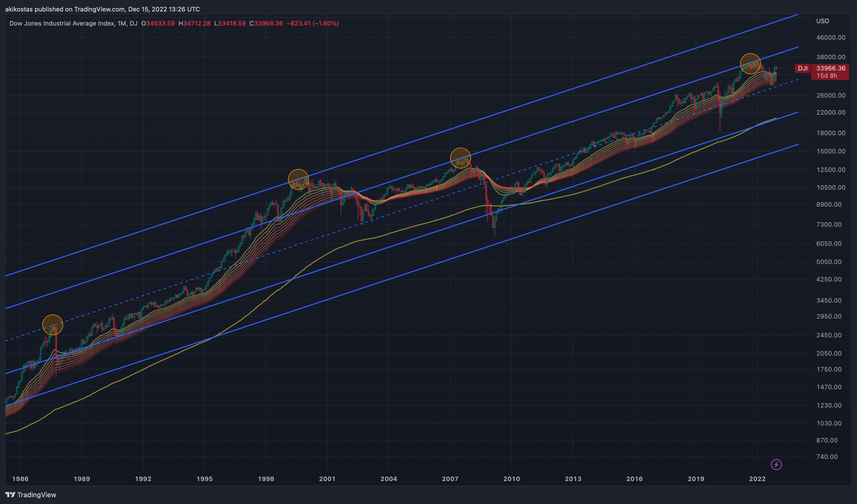
Task: Click the orange circle marker near 2022 peak
Action: 750,64
